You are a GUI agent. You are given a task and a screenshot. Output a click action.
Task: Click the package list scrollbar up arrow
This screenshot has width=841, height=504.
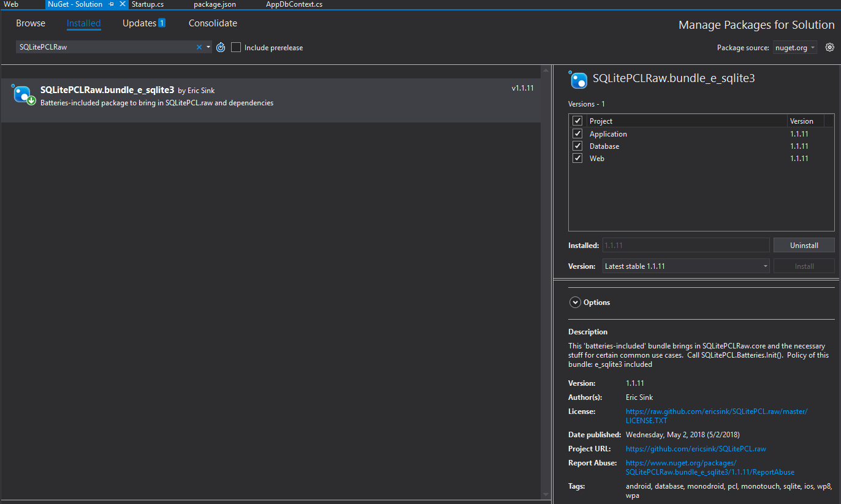point(546,71)
